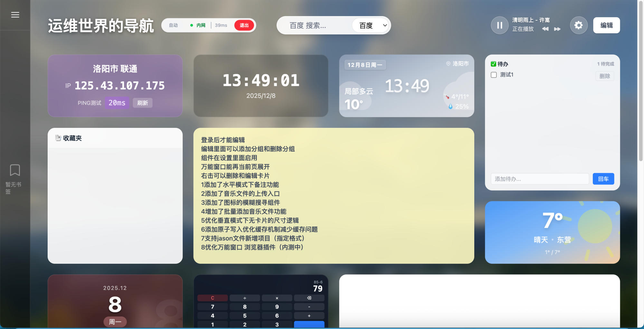Delete the 测试1 todo with 删除
Viewport: 644px width, 329px height.
click(604, 76)
